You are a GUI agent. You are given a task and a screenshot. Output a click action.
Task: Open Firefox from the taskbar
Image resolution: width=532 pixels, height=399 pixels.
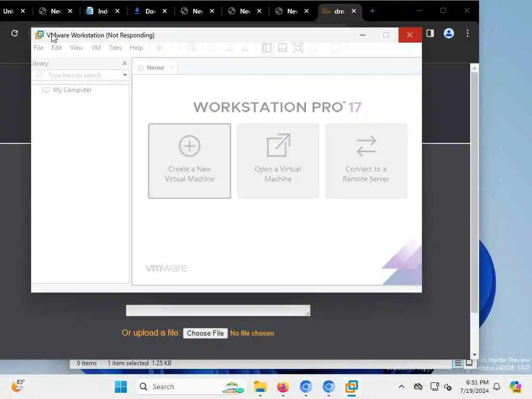283,387
